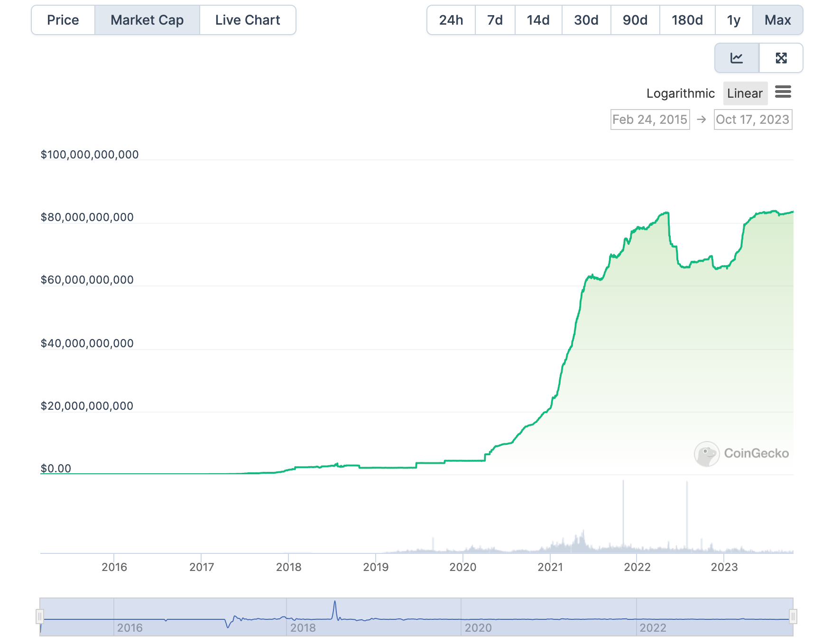Pick the 180d range button

point(687,20)
